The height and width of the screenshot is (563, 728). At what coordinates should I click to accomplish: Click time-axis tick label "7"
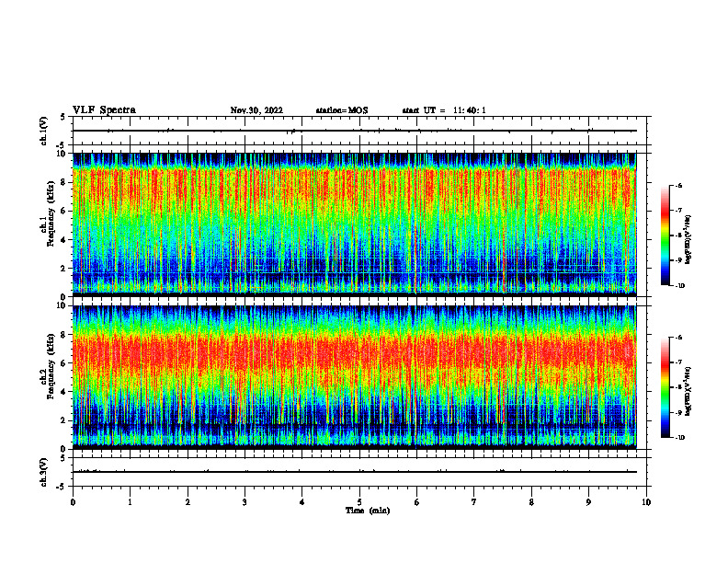click(474, 502)
